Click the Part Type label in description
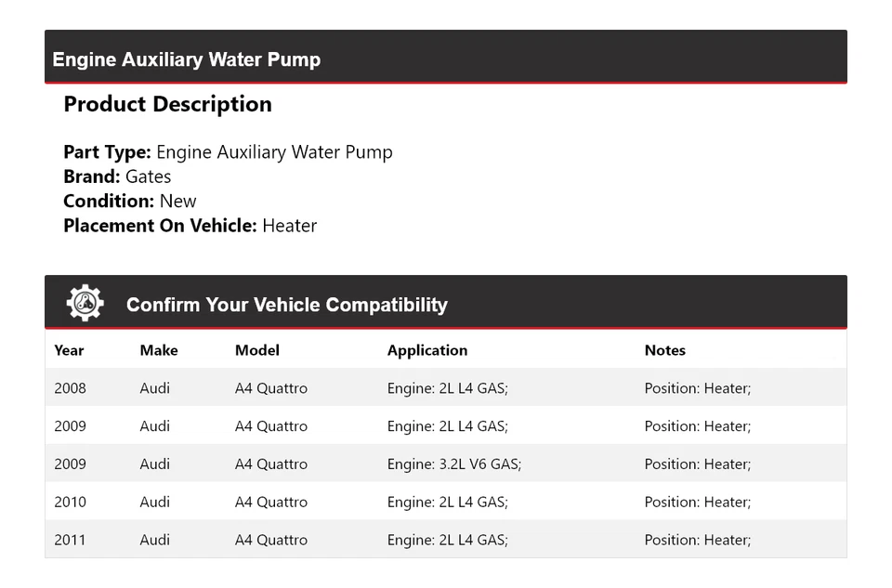 [107, 152]
